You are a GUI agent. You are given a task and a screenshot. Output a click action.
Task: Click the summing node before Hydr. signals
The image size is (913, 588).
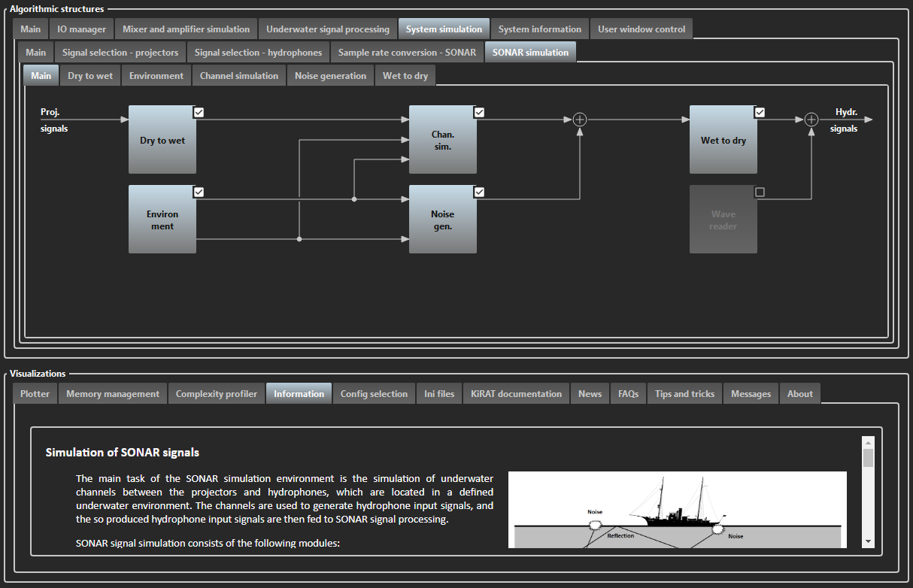click(x=811, y=120)
